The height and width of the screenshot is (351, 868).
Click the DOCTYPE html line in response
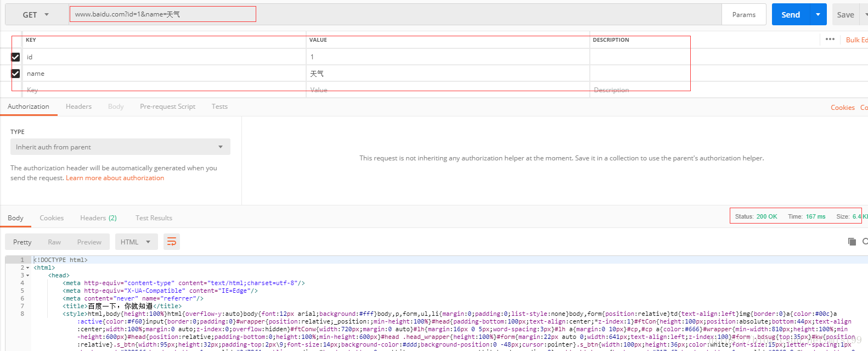(x=60, y=260)
